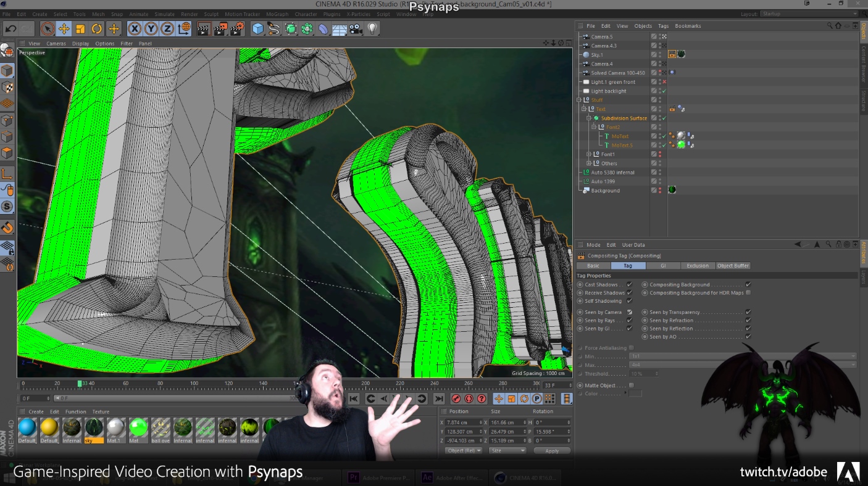
Task: Activate the Move tool in top toolbar
Action: (64, 28)
